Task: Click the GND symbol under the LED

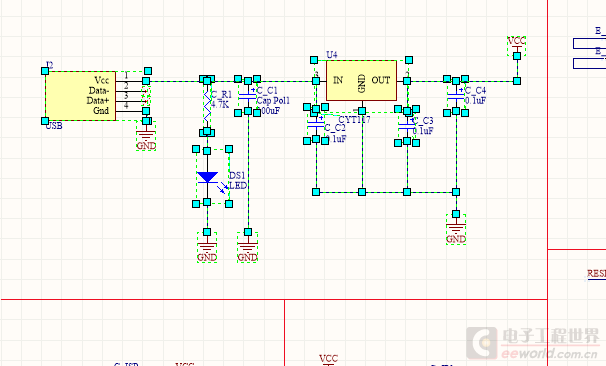Action: coord(207,247)
